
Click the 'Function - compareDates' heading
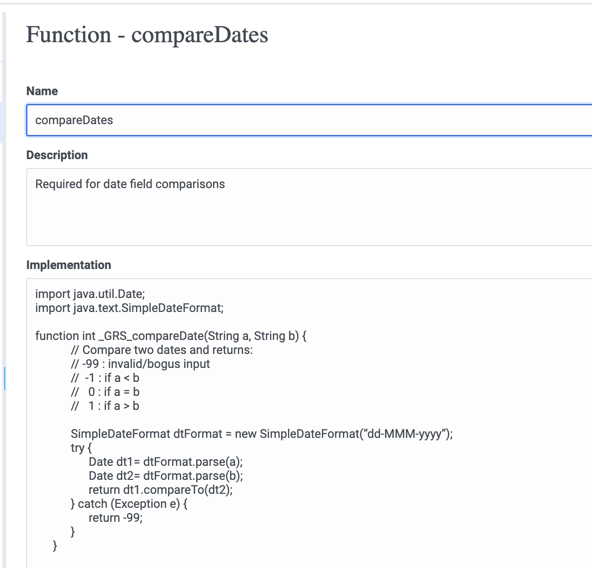[x=147, y=34]
